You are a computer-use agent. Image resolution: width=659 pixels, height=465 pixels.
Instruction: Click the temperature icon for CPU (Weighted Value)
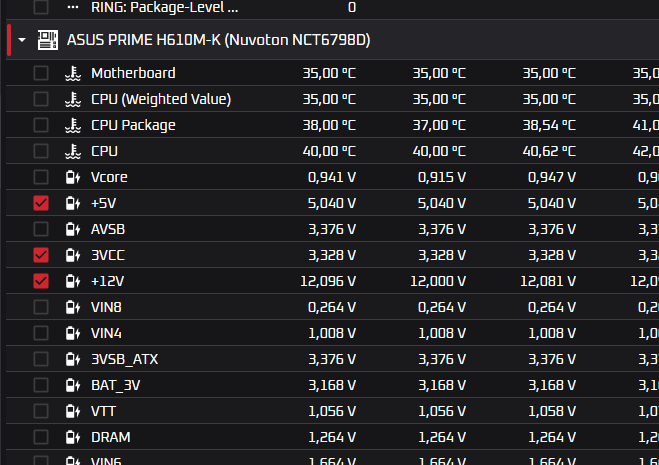click(73, 99)
